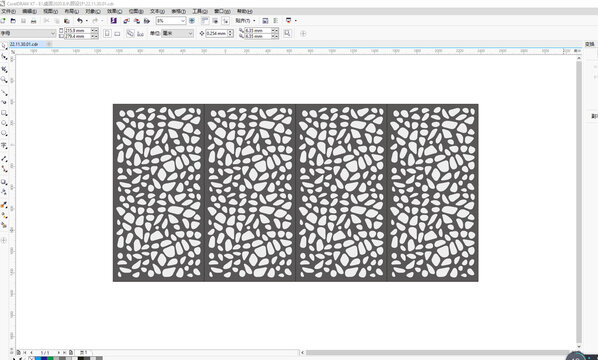Select the Ellipse tool
The width and height of the screenshot is (598, 360).
pyautogui.click(x=4, y=123)
